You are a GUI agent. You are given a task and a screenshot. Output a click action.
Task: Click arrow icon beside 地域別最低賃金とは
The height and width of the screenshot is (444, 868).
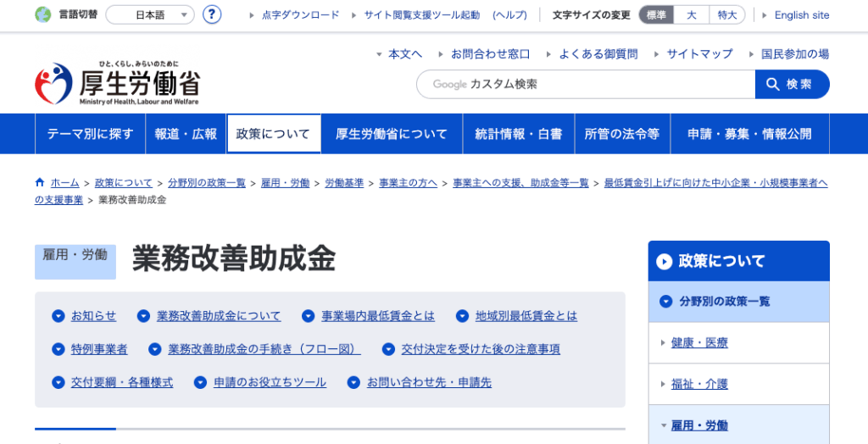coord(462,316)
